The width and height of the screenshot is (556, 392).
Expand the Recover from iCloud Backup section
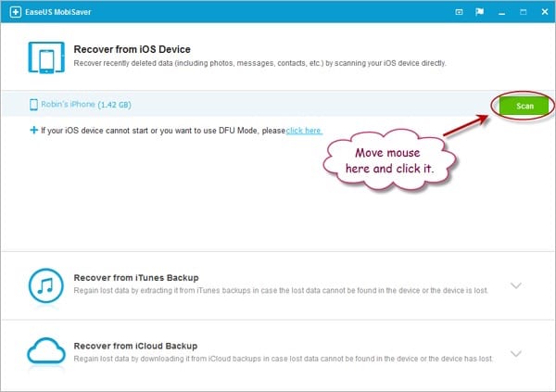pos(516,353)
